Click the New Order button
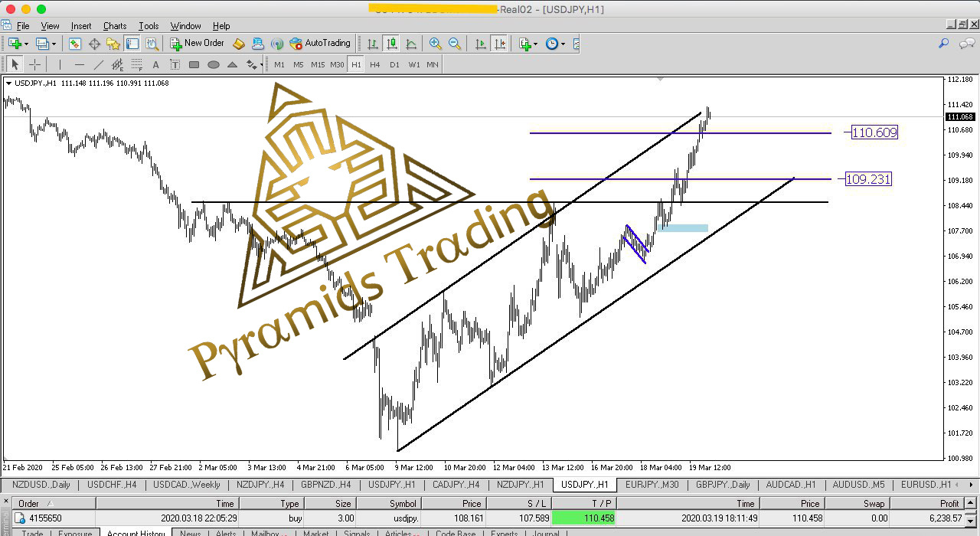980x536 pixels. (198, 44)
